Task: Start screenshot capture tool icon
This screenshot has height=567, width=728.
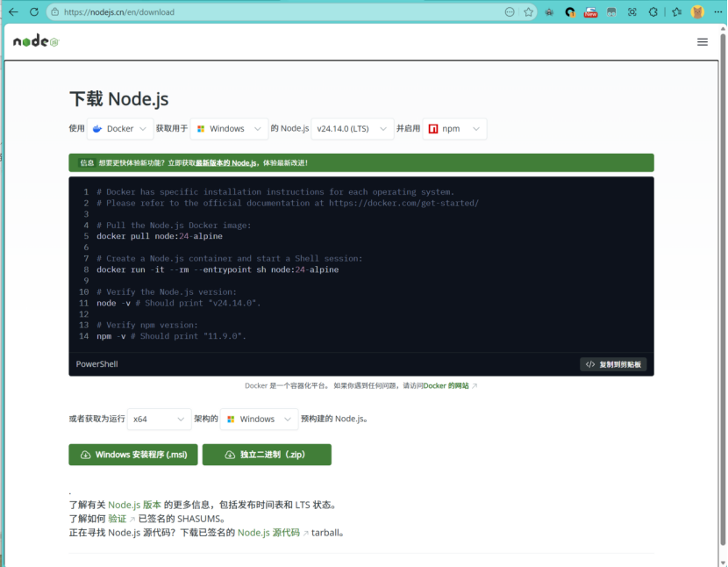Action: [632, 12]
